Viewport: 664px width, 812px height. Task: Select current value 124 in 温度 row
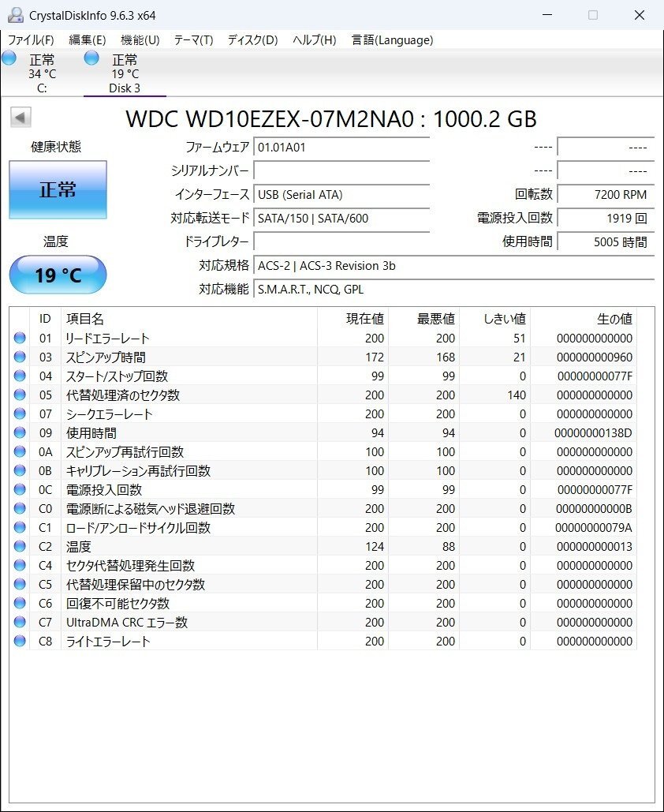click(x=374, y=547)
